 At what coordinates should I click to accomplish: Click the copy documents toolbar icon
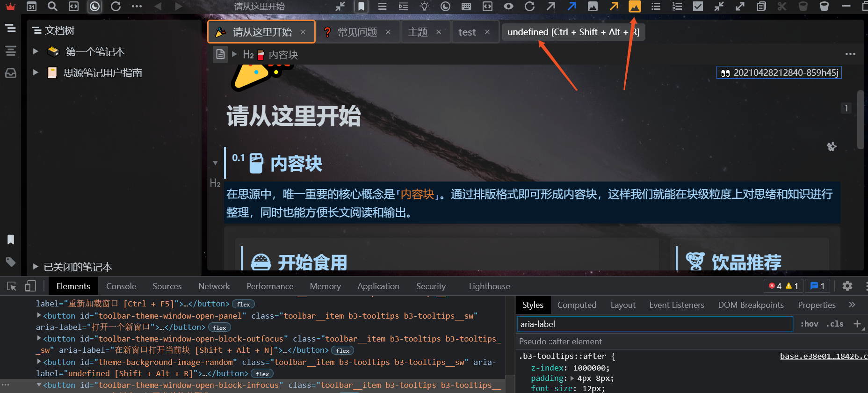(761, 6)
